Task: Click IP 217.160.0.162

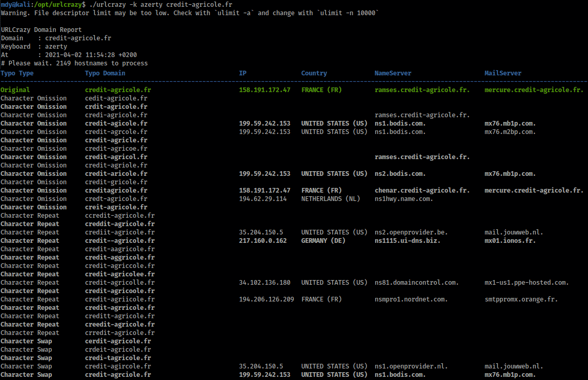Action: click(263, 241)
